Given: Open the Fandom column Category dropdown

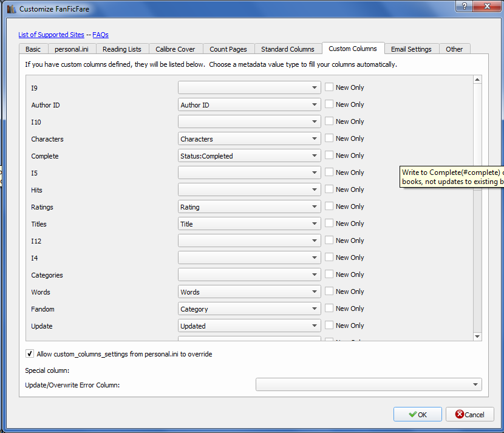Looking at the screenshot, I should click(250, 309).
